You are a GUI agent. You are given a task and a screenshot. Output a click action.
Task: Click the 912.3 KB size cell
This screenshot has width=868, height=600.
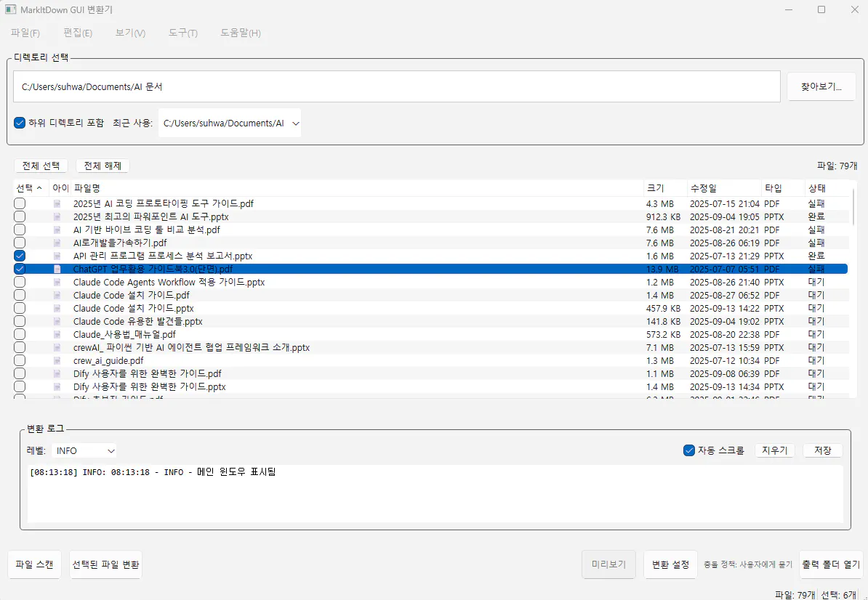pos(663,216)
